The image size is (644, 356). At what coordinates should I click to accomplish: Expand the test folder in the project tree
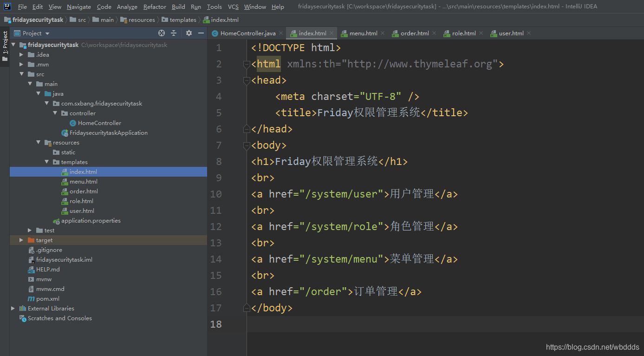29,230
